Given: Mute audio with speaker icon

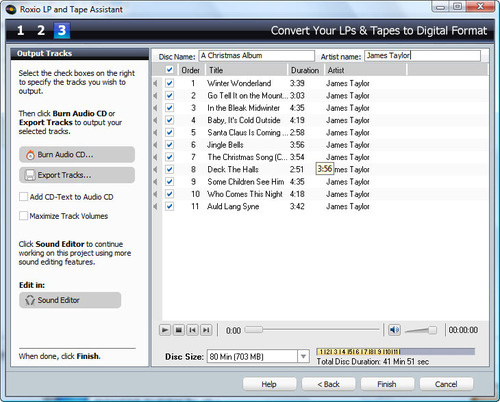Looking at the screenshot, I should [x=394, y=330].
